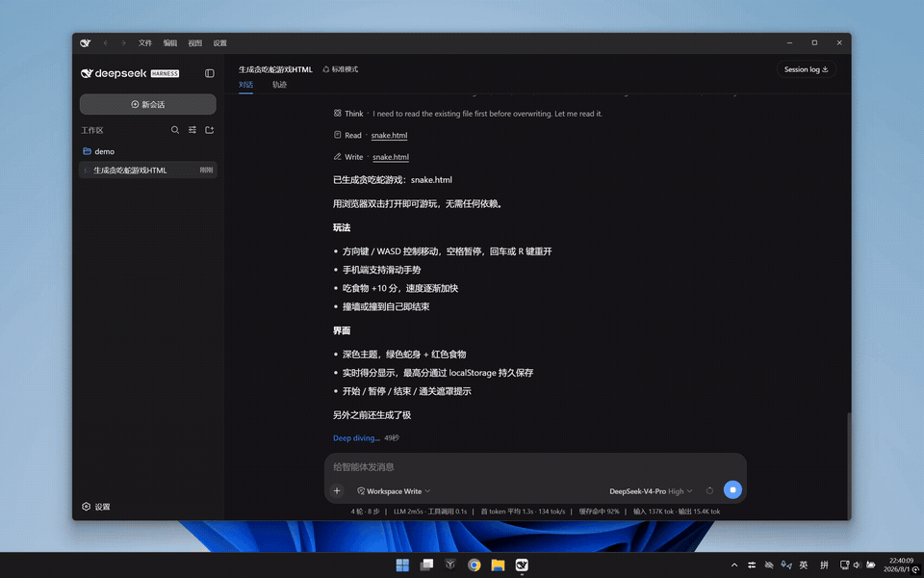Click the Write step pencil icon
Image resolution: width=924 pixels, height=578 pixels.
pos(337,156)
